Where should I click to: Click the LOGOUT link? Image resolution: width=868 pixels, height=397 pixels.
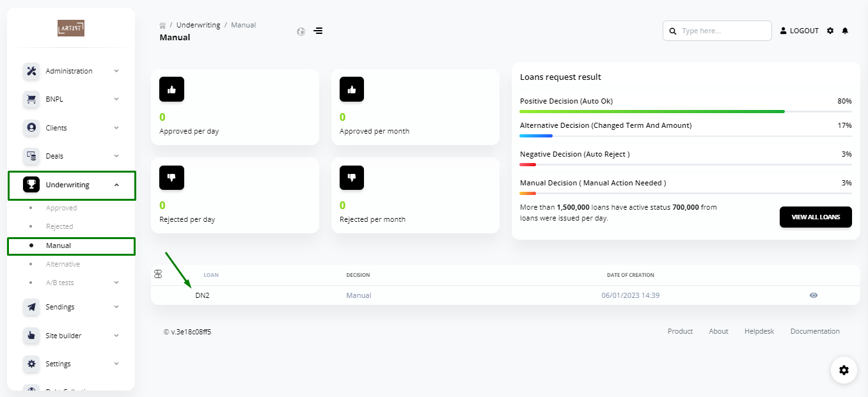[x=800, y=31]
